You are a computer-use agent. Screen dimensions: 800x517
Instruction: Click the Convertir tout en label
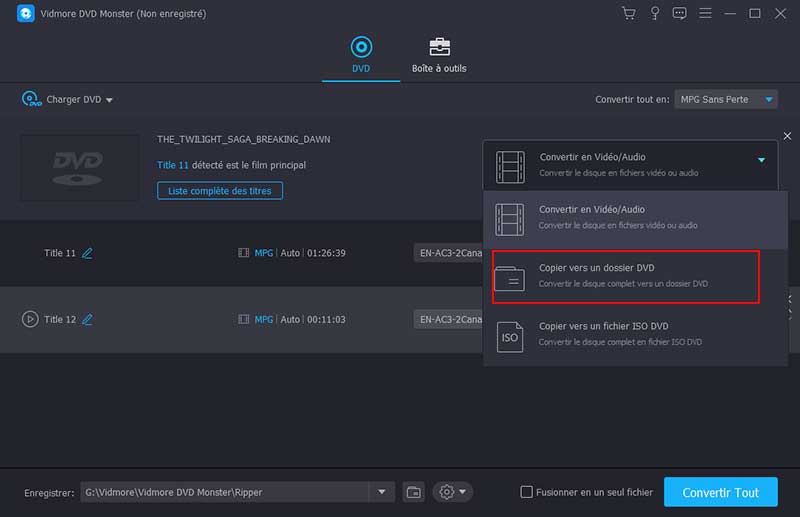tap(632, 100)
